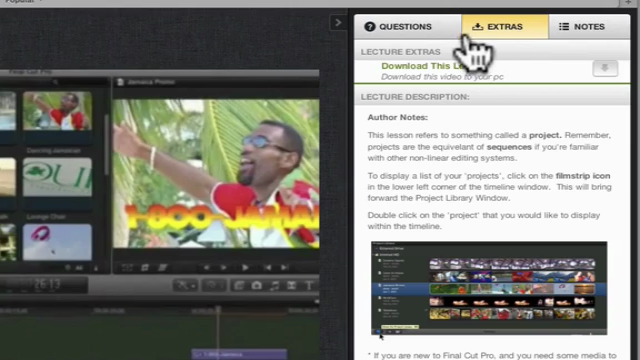Image resolution: width=640 pixels, height=360 pixels.
Task: Click the 'Download This Lecture' link
Action: [x=424, y=66]
